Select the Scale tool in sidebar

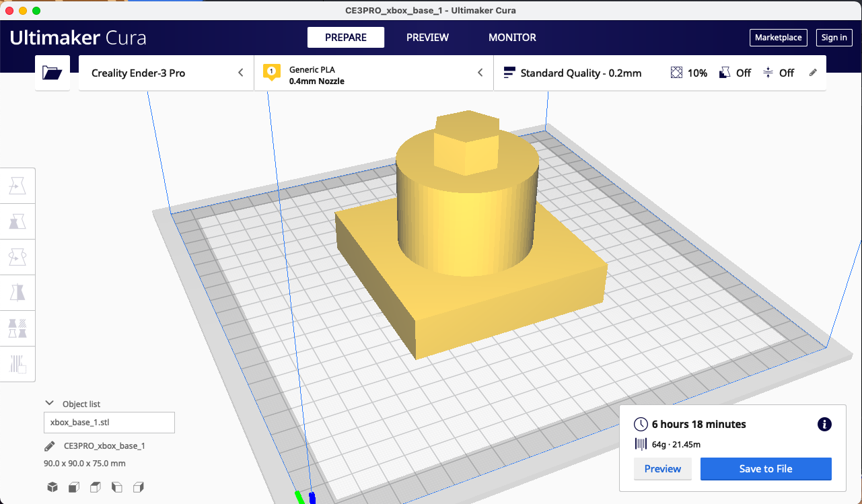[17, 221]
